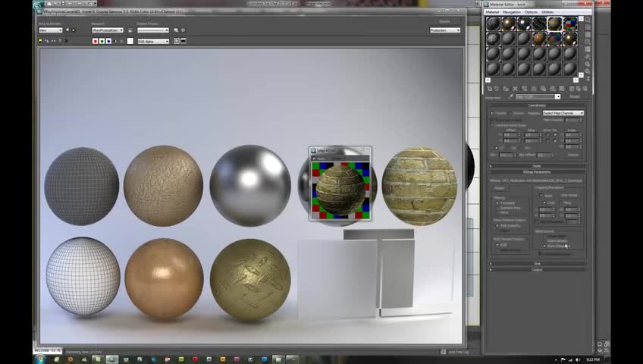The width and height of the screenshot is (643, 364).
Task: Collapse the Coordinates rollout
Action: [537, 105]
